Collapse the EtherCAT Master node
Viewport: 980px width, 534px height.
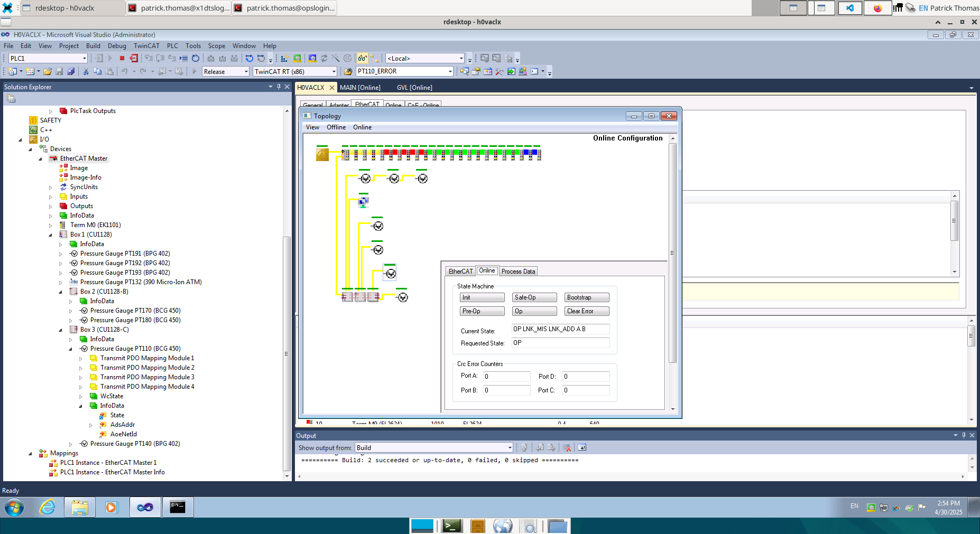pyautogui.click(x=41, y=159)
